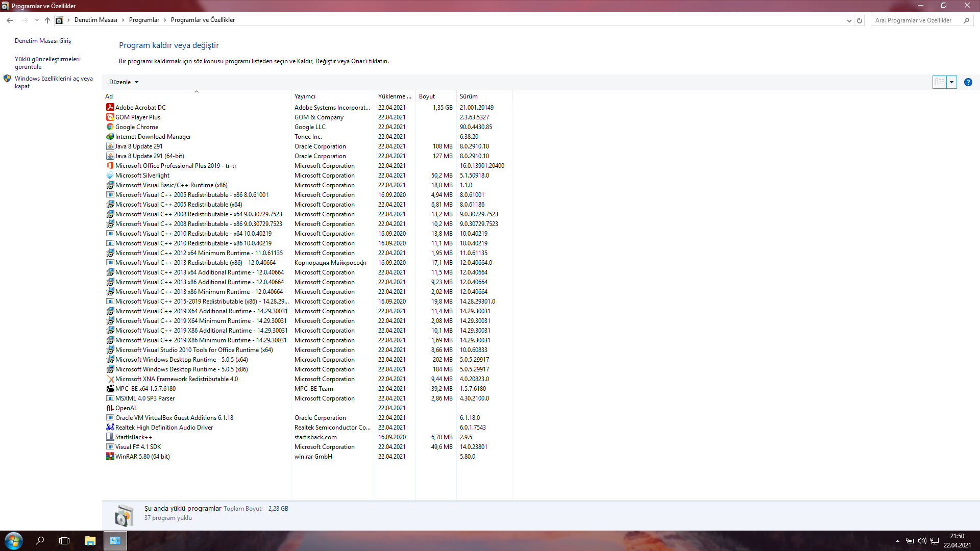Click the WinRAR 5.80 icon
Screen dimensions: 980x551
(x=110, y=456)
